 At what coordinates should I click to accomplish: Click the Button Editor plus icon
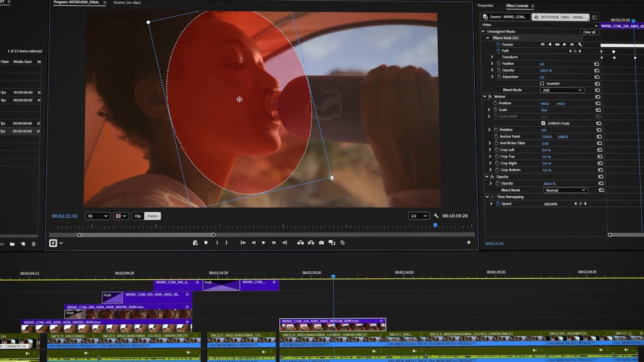point(469,243)
